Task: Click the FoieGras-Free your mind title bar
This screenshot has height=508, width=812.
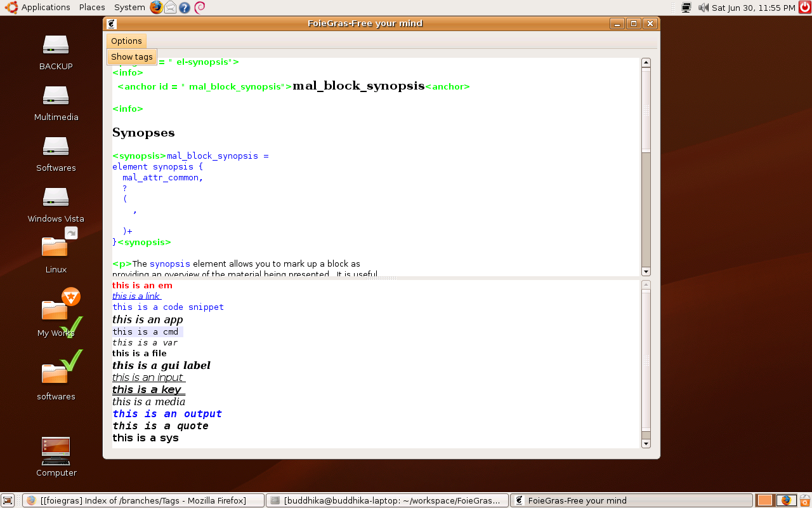Action: [x=365, y=23]
